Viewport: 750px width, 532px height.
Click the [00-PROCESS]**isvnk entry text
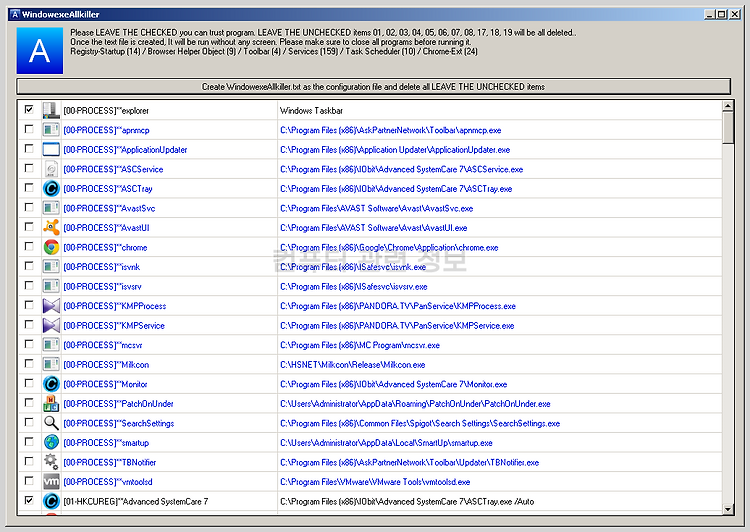click(x=101, y=267)
